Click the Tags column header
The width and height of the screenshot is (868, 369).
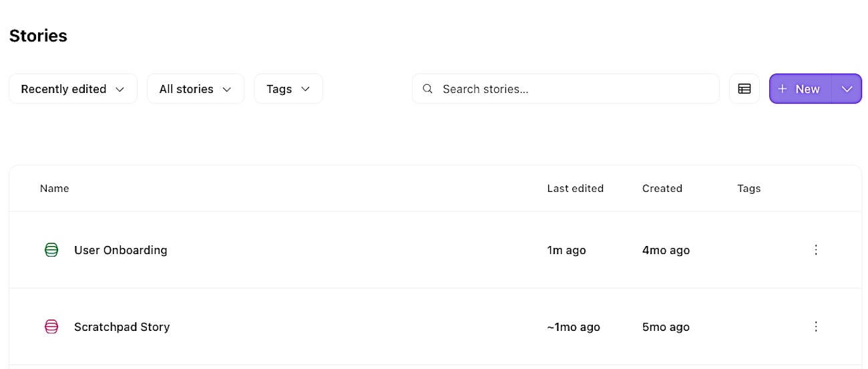748,189
